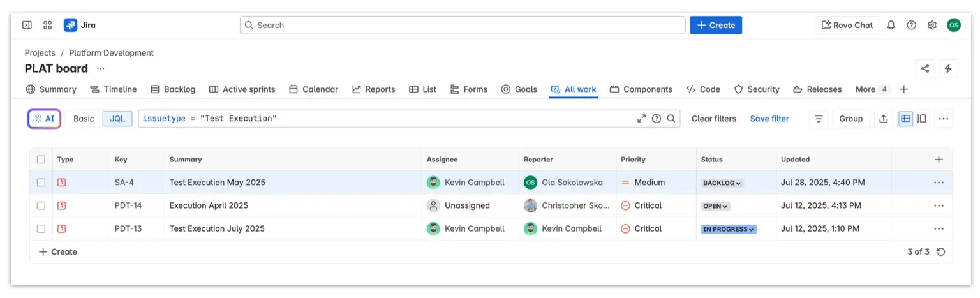This screenshot has height=298, width=980.
Task: Open the BACKLOG status dropdown
Action: [722, 183]
